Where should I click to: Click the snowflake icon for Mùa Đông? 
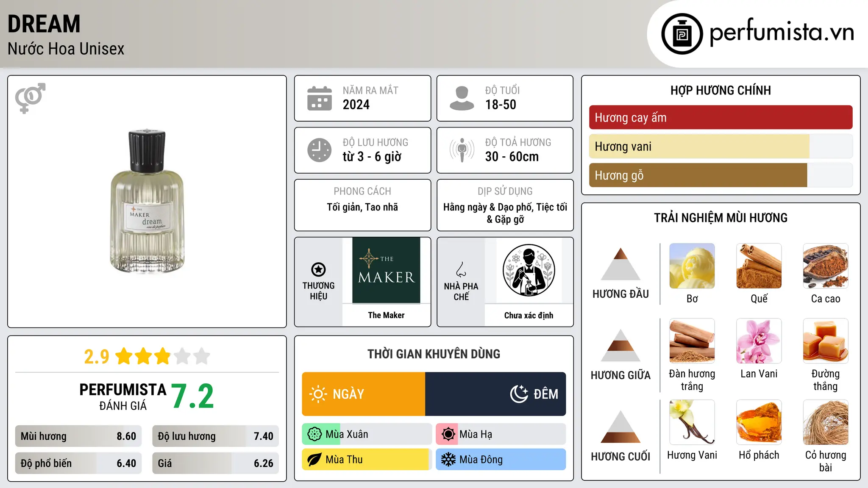click(448, 460)
